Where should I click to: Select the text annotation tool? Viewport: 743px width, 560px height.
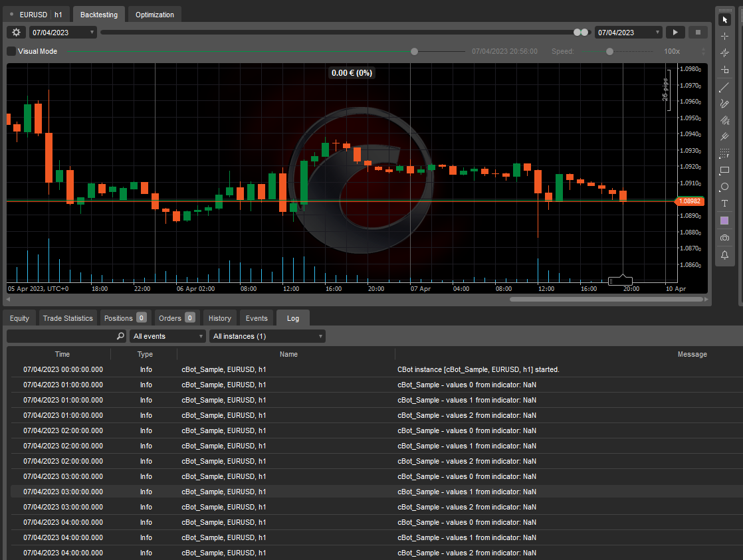724,203
